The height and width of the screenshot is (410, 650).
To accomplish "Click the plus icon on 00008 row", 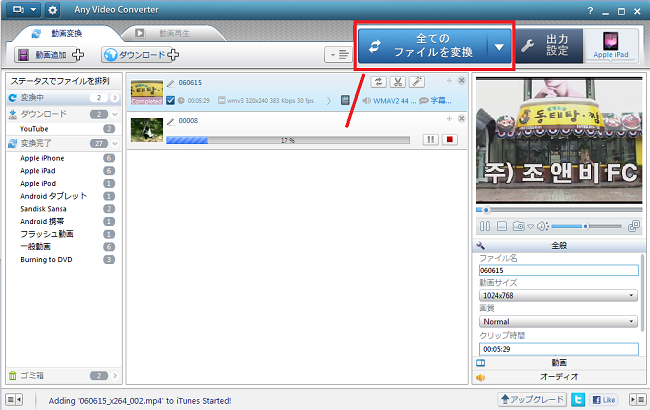I will [449, 119].
